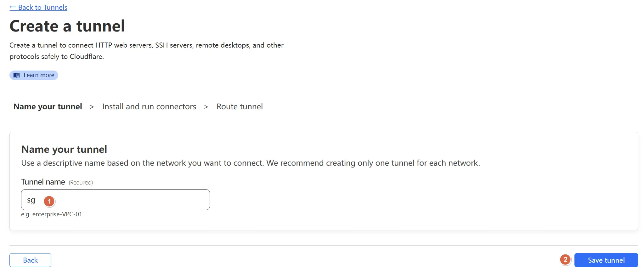Click the Name your tunnel card heading
Image resolution: width=644 pixels, height=279 pixels.
pos(64,149)
